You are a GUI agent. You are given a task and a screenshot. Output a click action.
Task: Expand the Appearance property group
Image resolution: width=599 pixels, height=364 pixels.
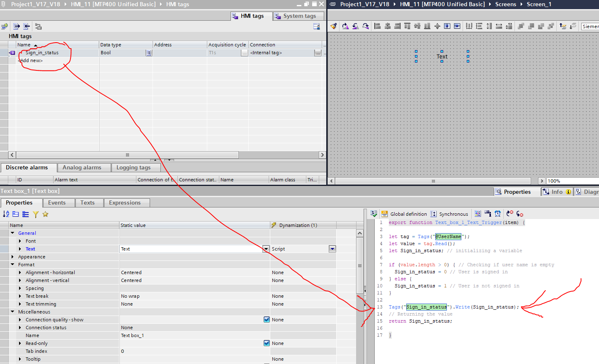pos(12,257)
